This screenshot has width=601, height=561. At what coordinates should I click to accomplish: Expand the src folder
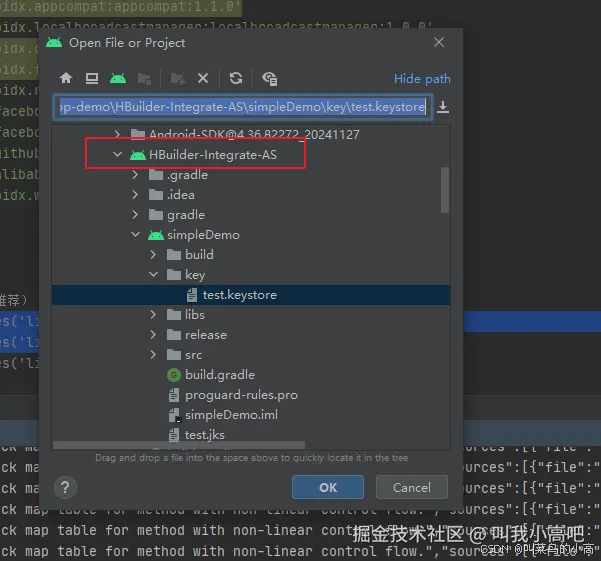[x=153, y=354]
